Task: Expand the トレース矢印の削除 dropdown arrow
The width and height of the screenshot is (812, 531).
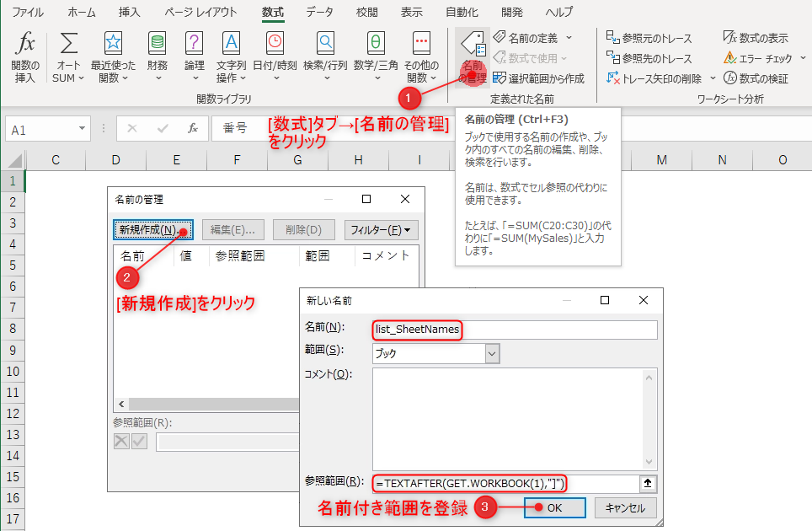Action: [x=712, y=78]
